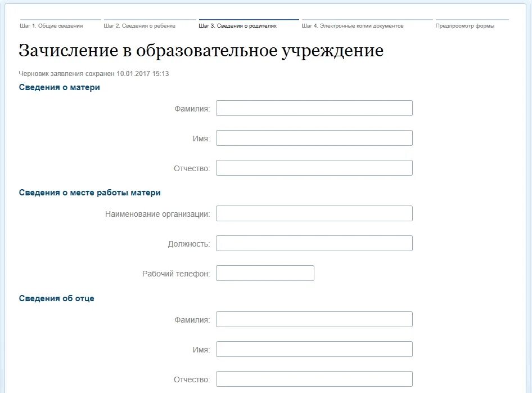Select Шаг 3. Сведения о родителях tab
The image size is (532, 393).
[x=237, y=26]
